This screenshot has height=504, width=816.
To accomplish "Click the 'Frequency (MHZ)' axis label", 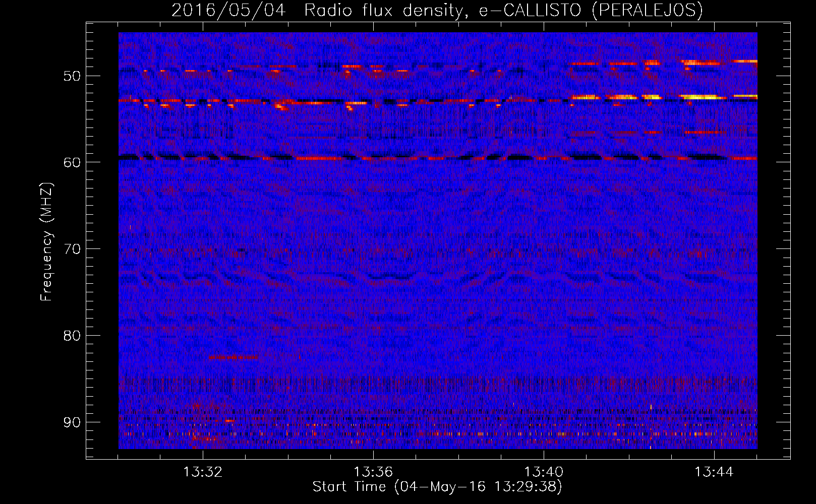I will coord(46,241).
